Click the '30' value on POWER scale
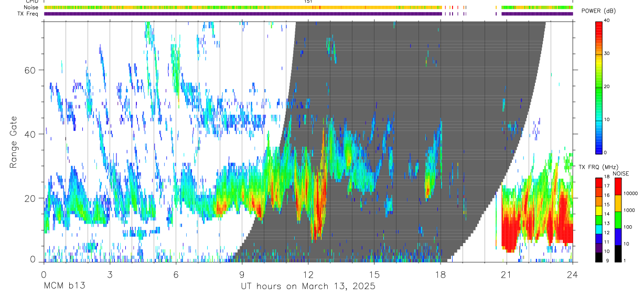 click(608, 54)
